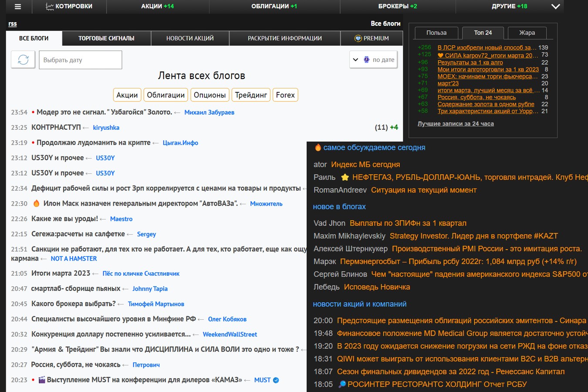The width and height of the screenshot is (588, 392).
Task: Open top-list post 'март'23'
Action: pos(448,83)
